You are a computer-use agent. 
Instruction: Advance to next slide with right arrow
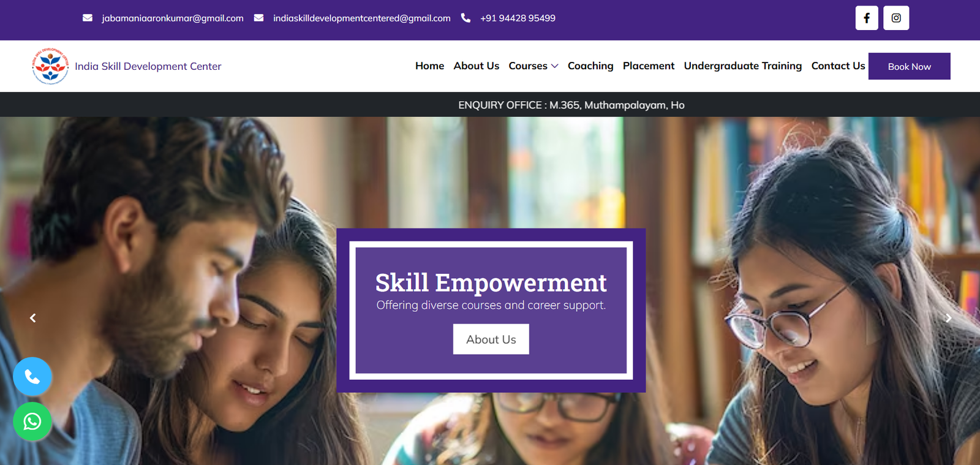click(x=948, y=318)
